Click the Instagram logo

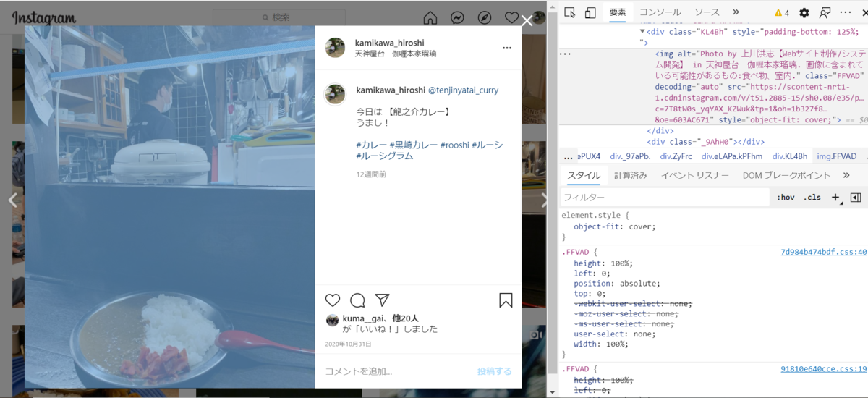43,18
